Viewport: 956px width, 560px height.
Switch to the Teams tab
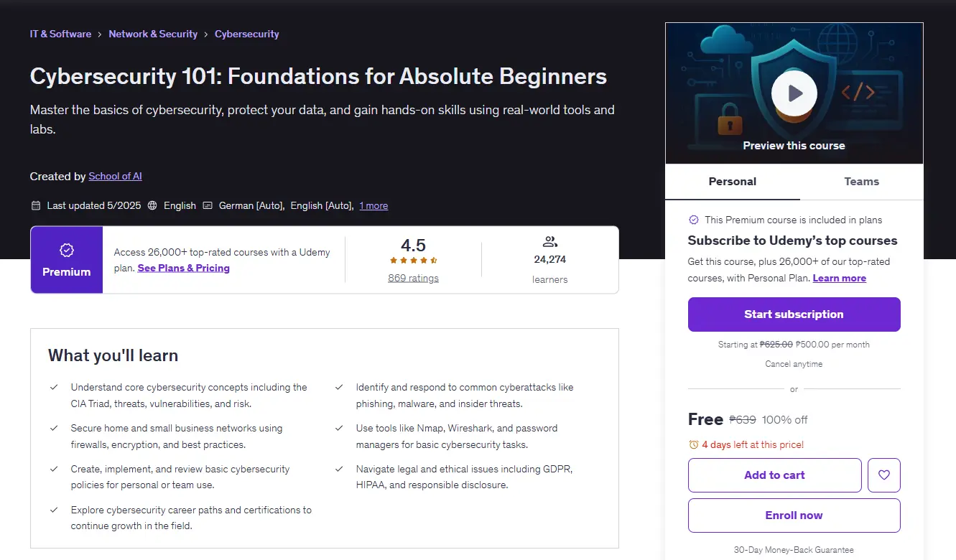tap(861, 182)
